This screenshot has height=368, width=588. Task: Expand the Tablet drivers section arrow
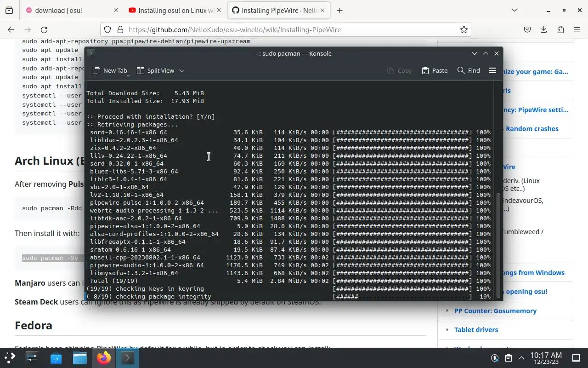(447, 330)
